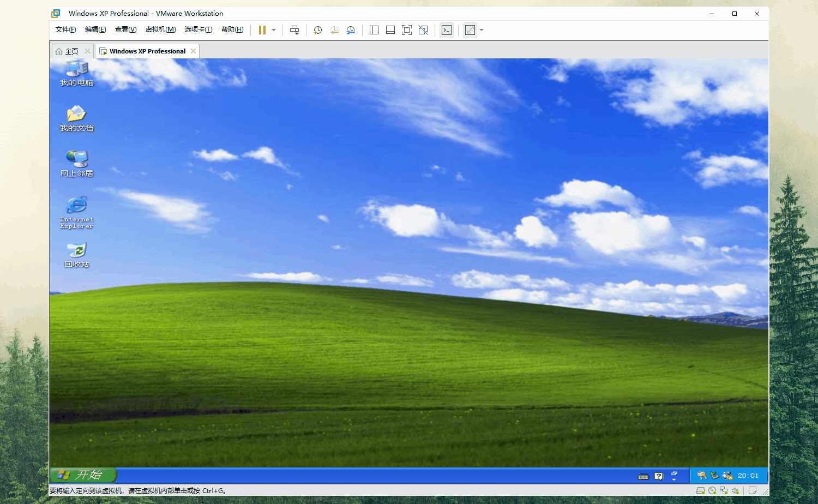818x504 pixels.
Task: Enter full screen mode
Action: click(x=407, y=30)
